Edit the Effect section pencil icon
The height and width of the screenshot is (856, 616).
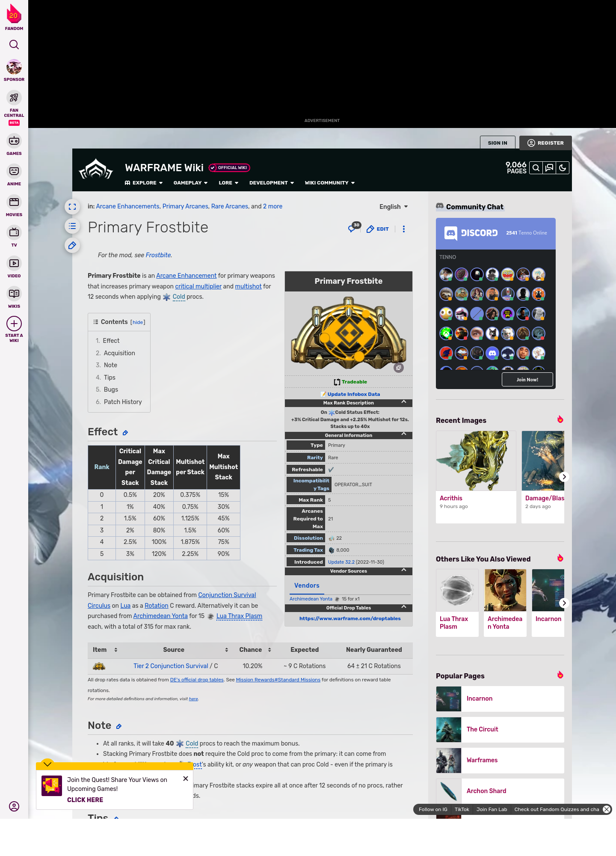[125, 433]
